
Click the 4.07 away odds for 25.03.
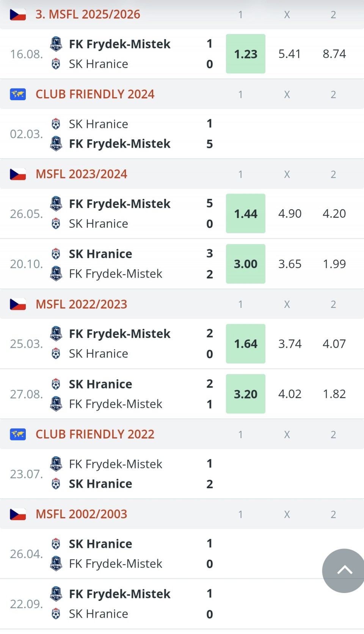(334, 344)
